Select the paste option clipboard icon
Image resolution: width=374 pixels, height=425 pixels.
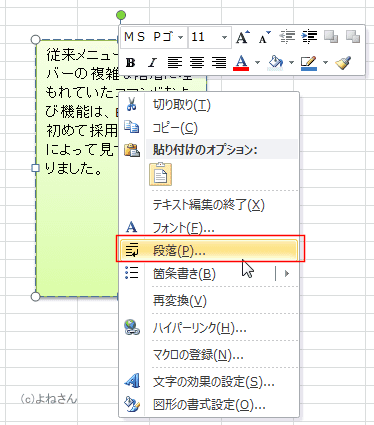(161, 174)
